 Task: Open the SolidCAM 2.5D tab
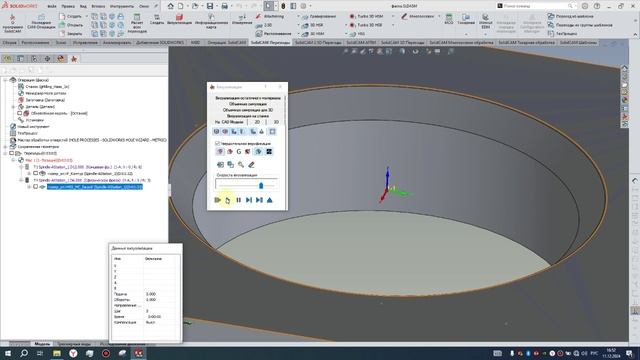(318, 42)
